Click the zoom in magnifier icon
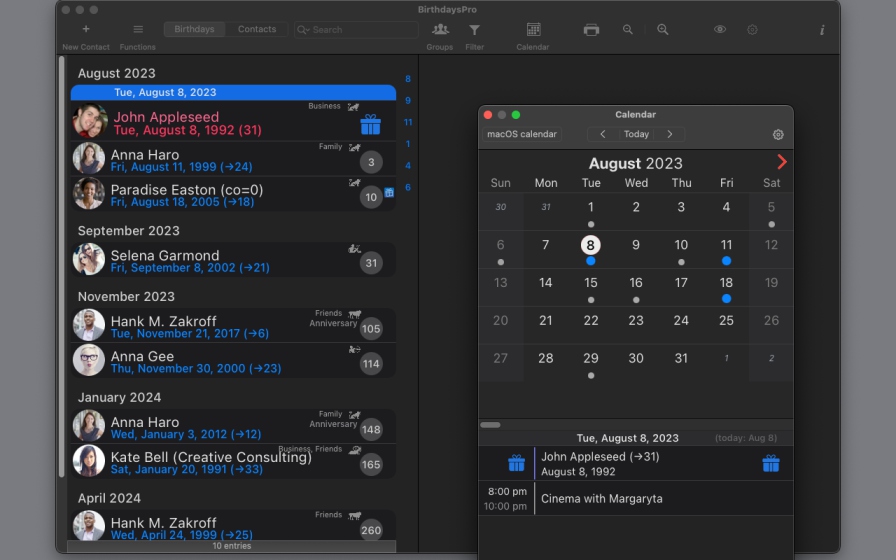 pos(663,30)
